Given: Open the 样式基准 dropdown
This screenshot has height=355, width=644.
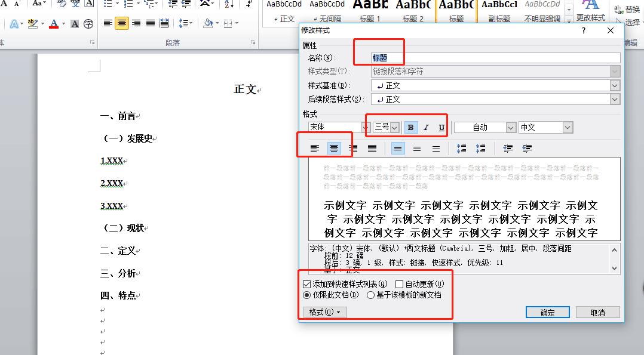Looking at the screenshot, I should point(615,85).
